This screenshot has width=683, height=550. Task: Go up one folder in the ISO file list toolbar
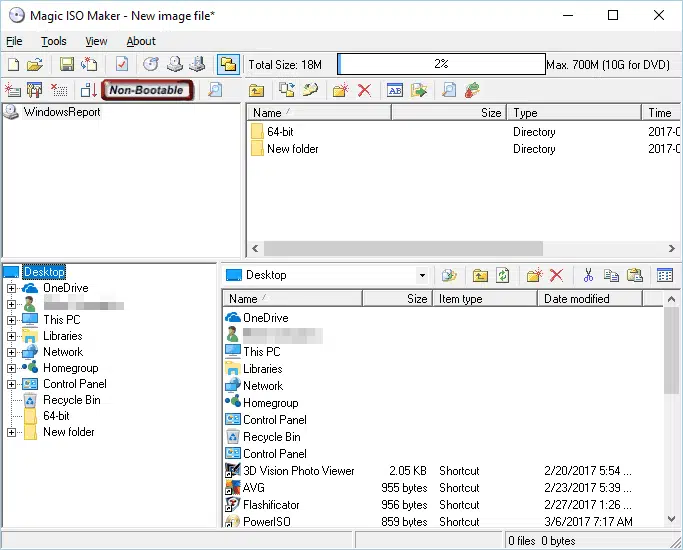click(257, 91)
